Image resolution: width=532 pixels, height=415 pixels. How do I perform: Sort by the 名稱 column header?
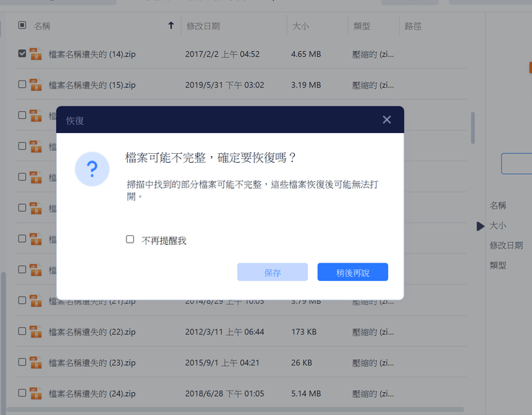[x=41, y=26]
